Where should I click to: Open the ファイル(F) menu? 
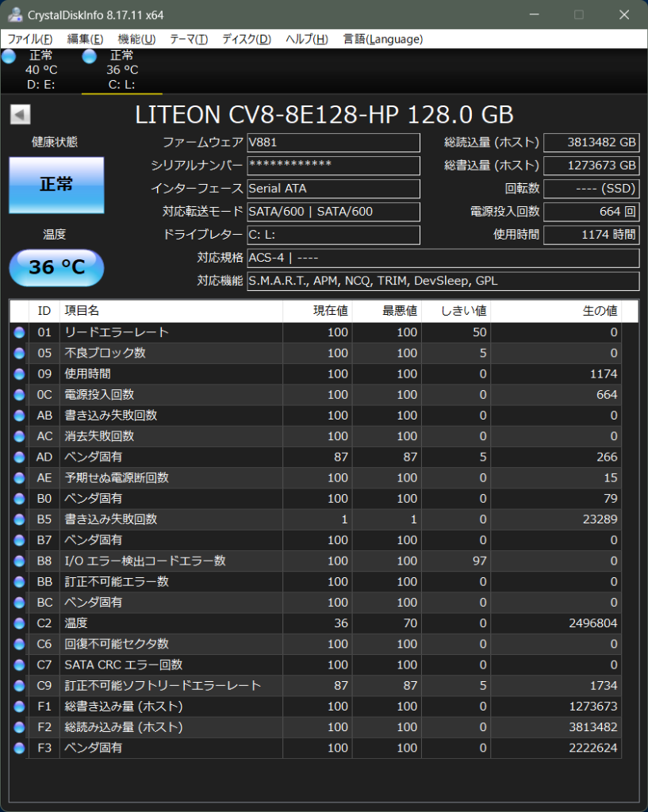coord(29,39)
